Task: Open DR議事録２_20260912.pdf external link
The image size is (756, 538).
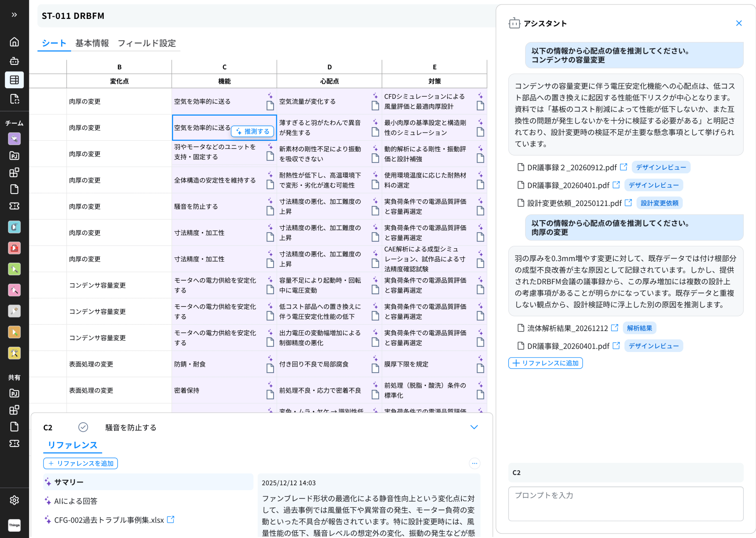Action: [x=624, y=167]
